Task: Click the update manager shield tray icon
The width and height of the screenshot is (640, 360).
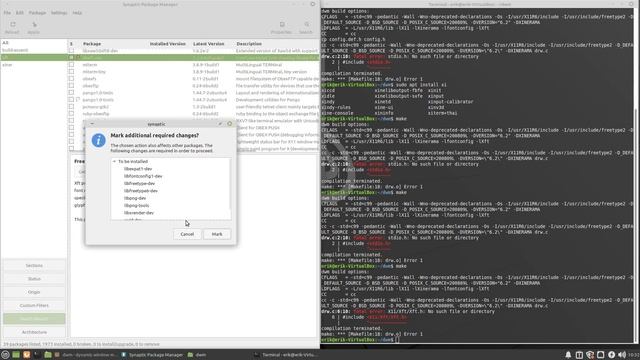Action: [590, 355]
